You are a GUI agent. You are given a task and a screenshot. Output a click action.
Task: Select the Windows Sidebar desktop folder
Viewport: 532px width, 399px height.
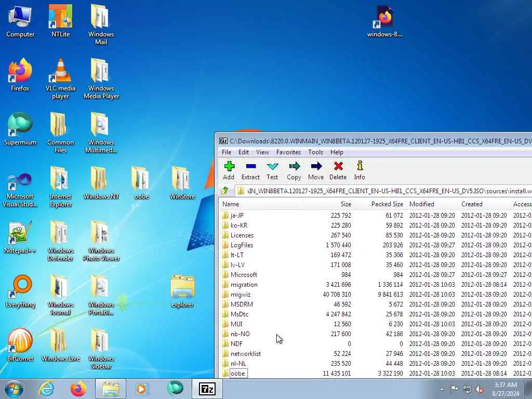[x=101, y=349]
